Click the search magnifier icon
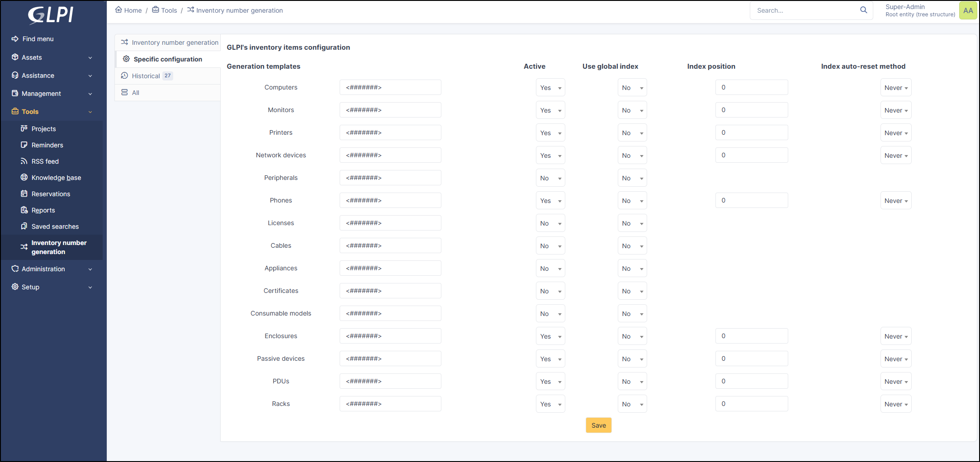 (863, 10)
